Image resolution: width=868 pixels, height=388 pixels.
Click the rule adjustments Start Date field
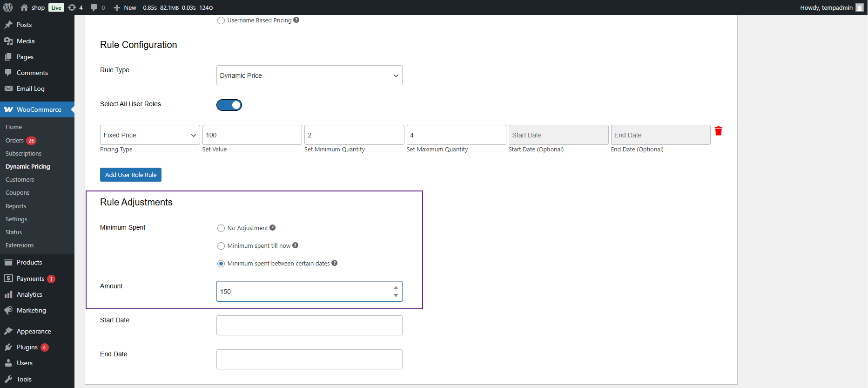tap(309, 325)
